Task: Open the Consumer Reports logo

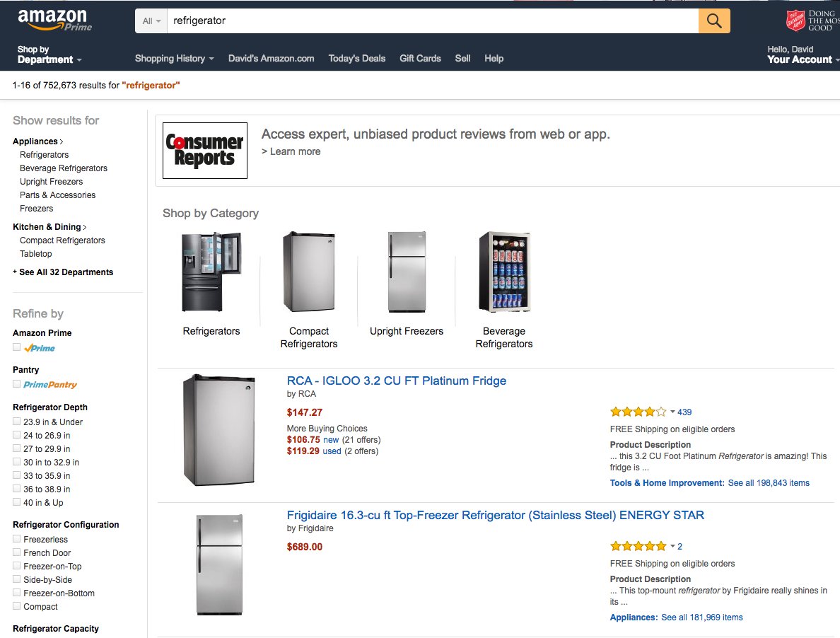Action: point(205,150)
